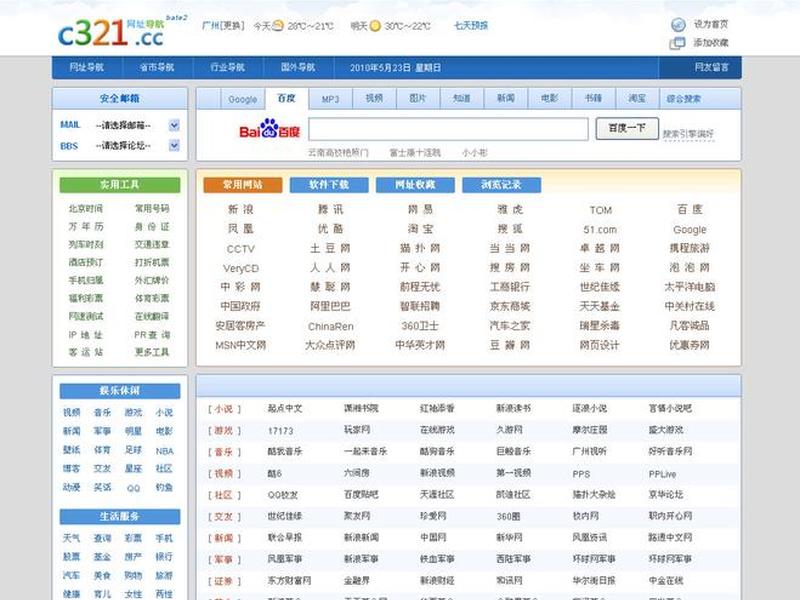Select the 网址收藏 tab

(415, 185)
